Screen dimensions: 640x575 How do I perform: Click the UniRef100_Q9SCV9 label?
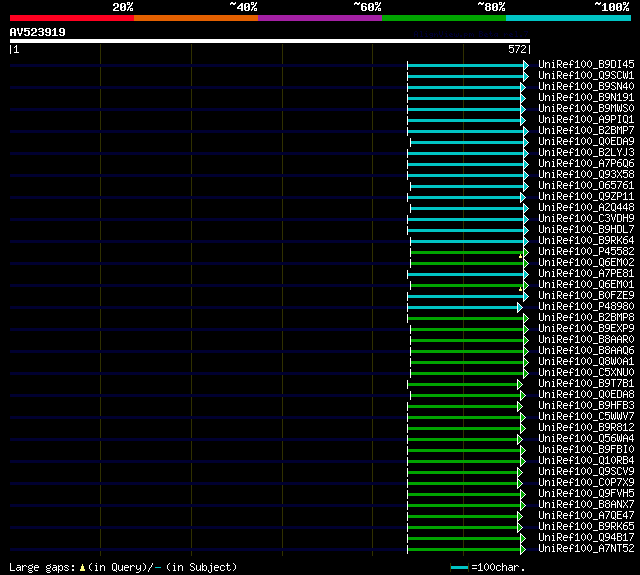tap(586, 472)
